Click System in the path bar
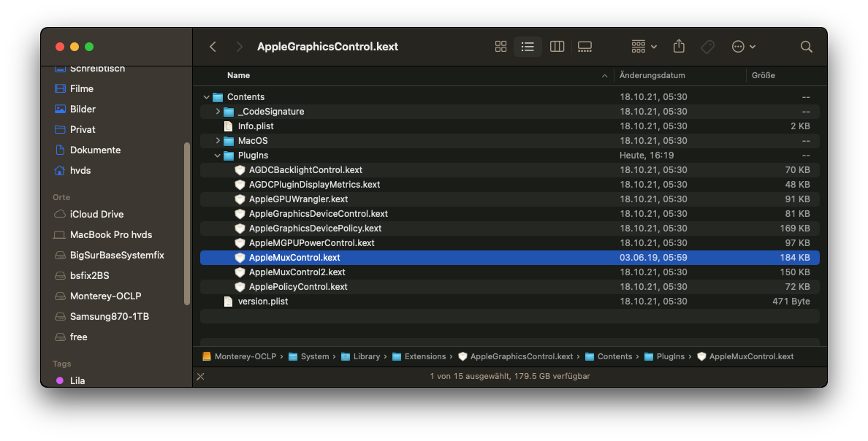868x441 pixels. click(x=309, y=357)
